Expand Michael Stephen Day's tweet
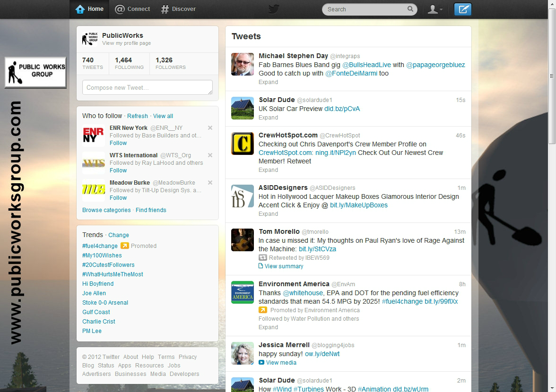 268,82
